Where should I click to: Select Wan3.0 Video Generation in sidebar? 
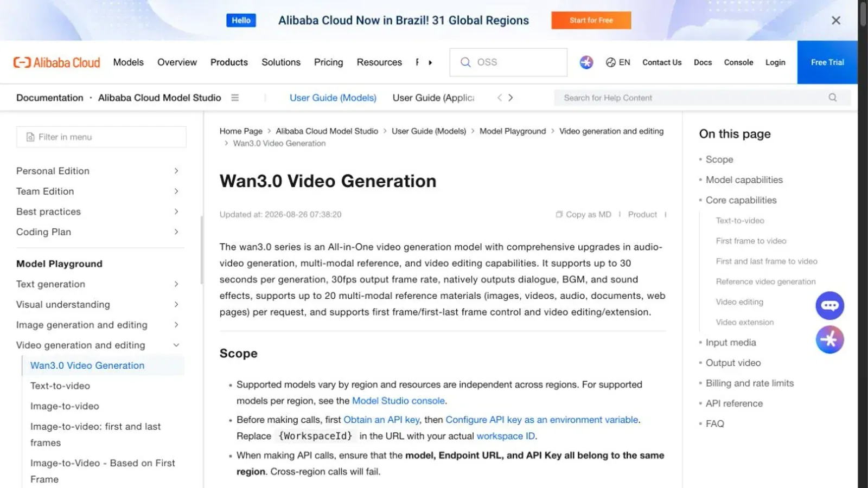(87, 365)
